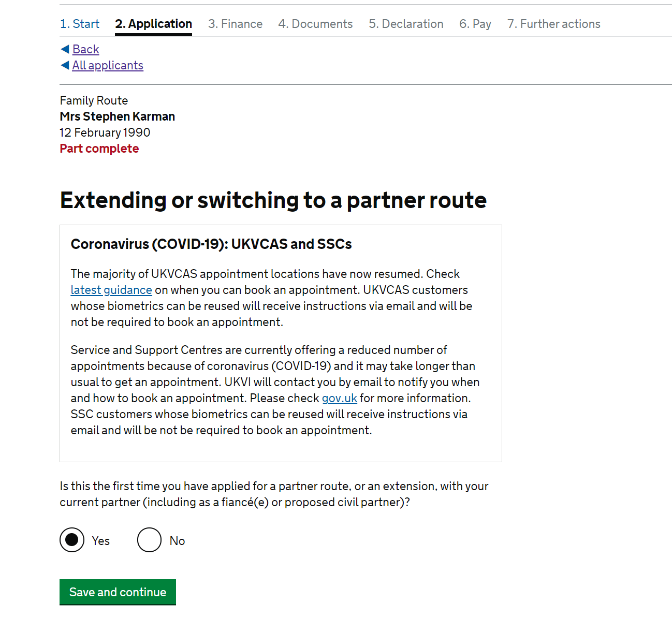
Task: Open the 2. Application tab
Action: [x=153, y=24]
